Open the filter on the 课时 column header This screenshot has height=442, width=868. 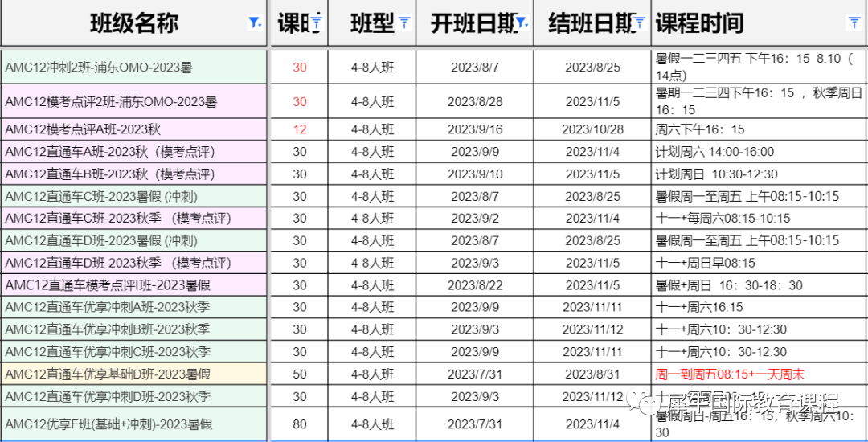[316, 23]
